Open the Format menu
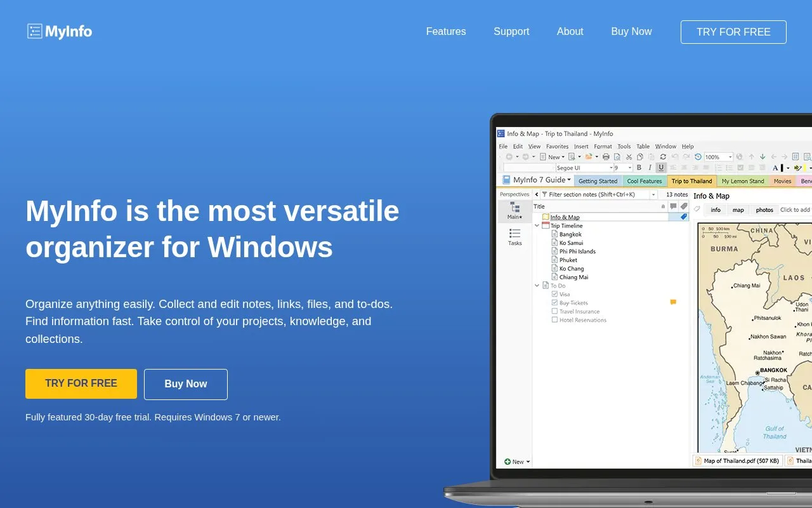Viewport: 812px width, 508px height. coord(603,146)
